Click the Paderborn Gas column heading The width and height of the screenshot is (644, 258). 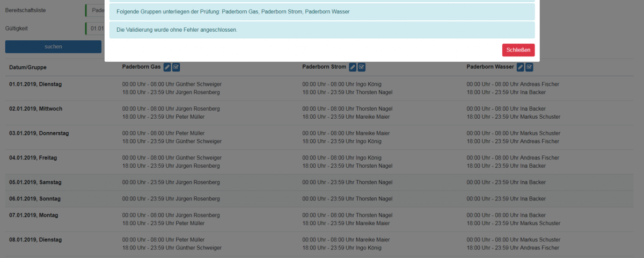click(x=141, y=67)
